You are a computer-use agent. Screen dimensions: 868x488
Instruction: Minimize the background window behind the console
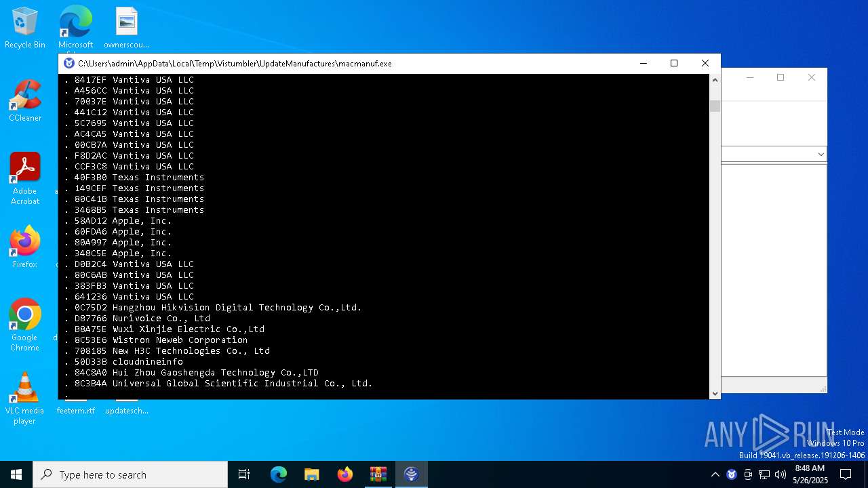(x=750, y=77)
